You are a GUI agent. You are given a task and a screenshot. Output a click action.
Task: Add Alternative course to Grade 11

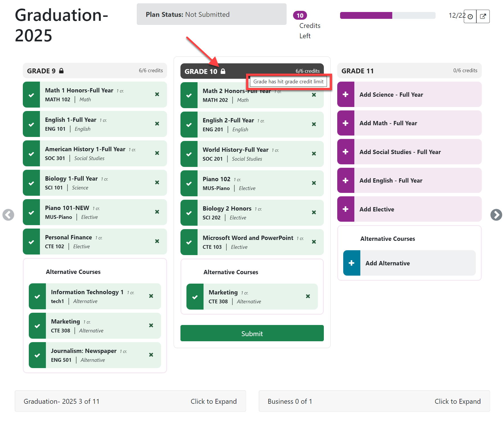pyautogui.click(x=409, y=263)
